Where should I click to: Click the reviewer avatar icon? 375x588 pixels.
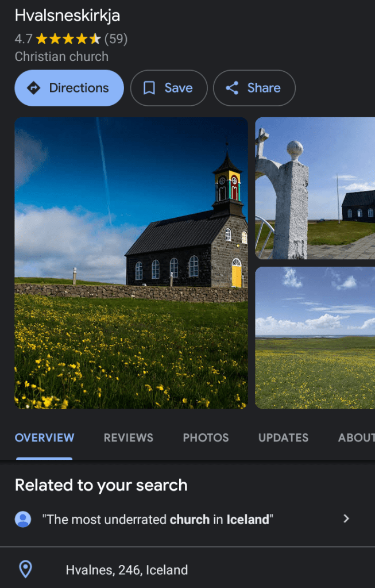[x=23, y=520]
